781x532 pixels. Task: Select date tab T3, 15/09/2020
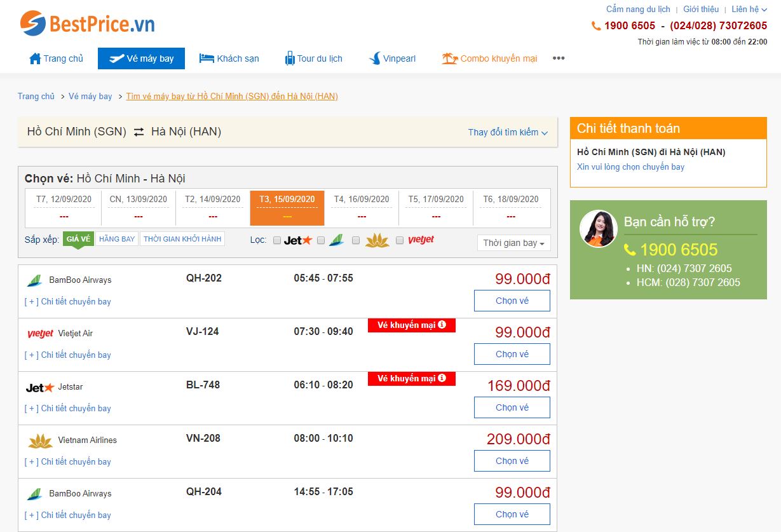pos(287,208)
